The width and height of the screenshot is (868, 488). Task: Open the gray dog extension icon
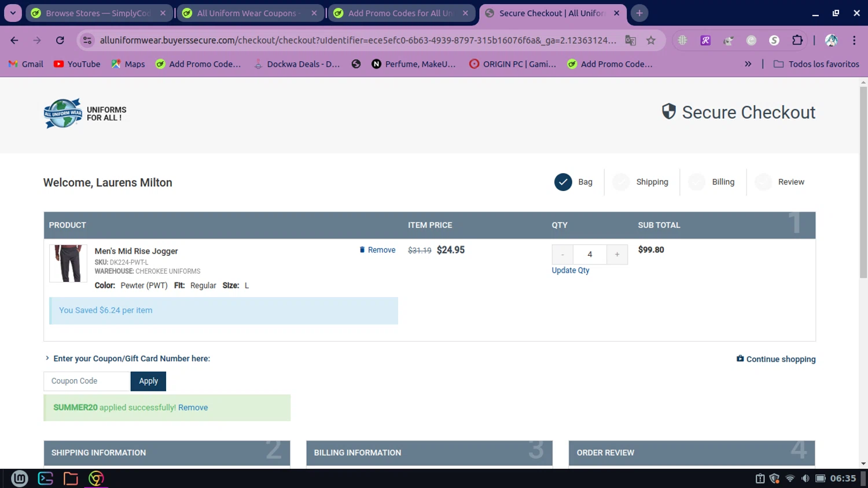click(729, 40)
